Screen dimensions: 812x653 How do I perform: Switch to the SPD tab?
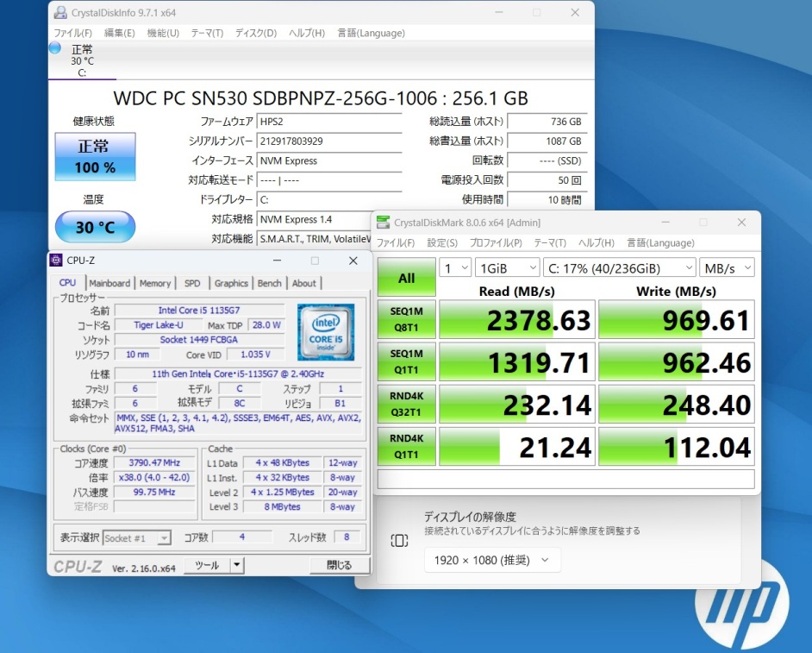192,283
